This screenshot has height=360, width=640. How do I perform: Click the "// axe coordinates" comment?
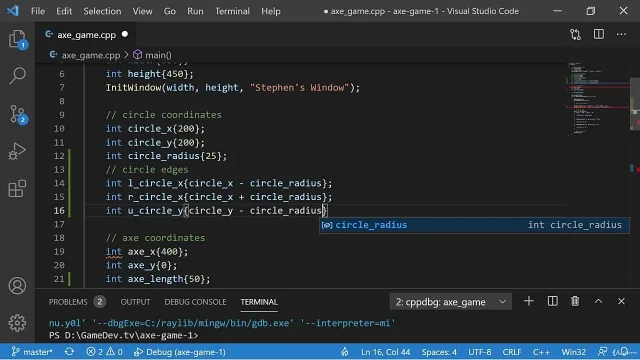pos(155,238)
